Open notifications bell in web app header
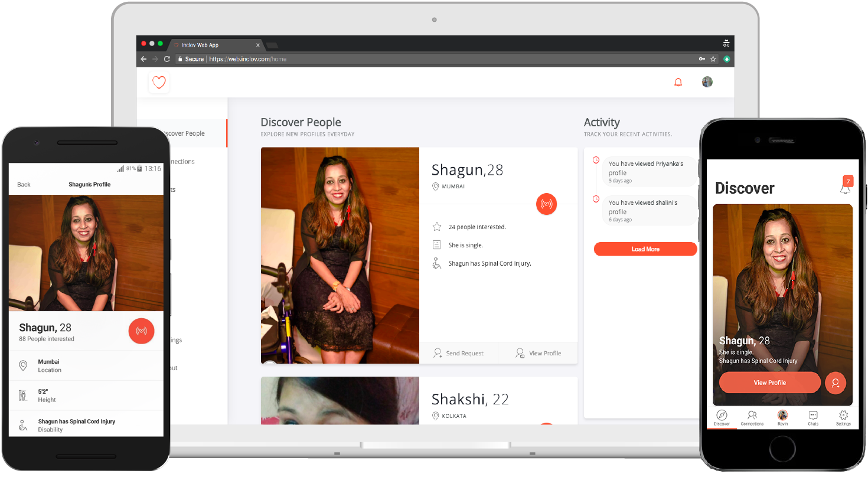 (678, 82)
